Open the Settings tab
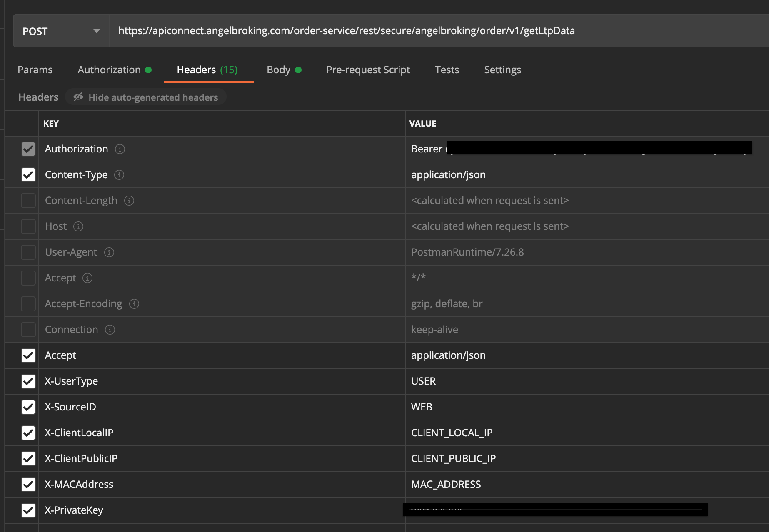The width and height of the screenshot is (769, 532). coord(502,70)
